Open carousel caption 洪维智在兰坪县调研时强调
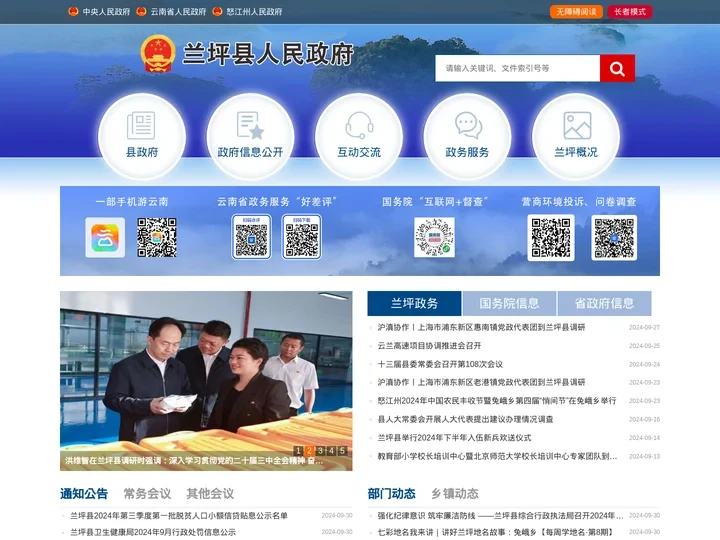The height and width of the screenshot is (540, 720). point(194,461)
